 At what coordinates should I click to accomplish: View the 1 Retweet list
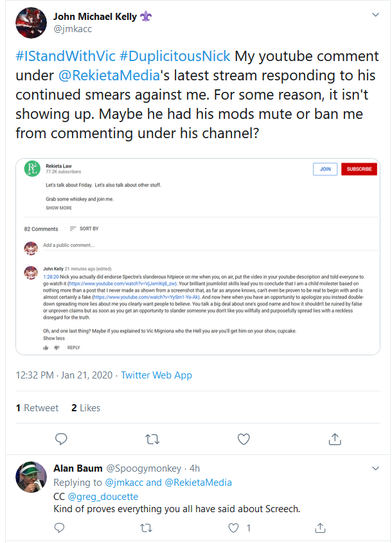[x=37, y=408]
